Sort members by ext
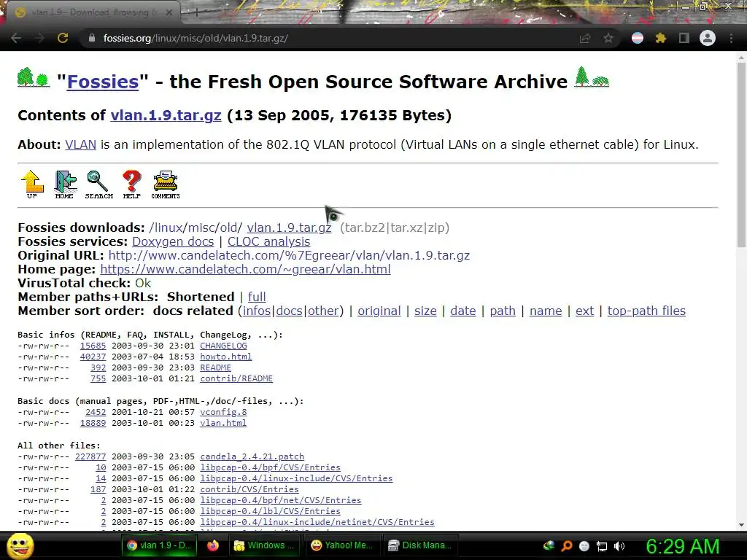The width and height of the screenshot is (747, 560). [584, 311]
